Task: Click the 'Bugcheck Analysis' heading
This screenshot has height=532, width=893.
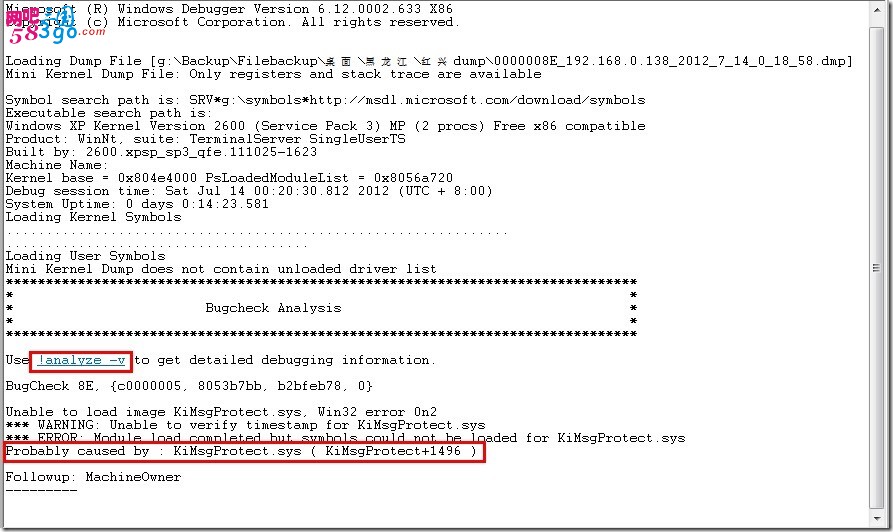Action: click(273, 308)
